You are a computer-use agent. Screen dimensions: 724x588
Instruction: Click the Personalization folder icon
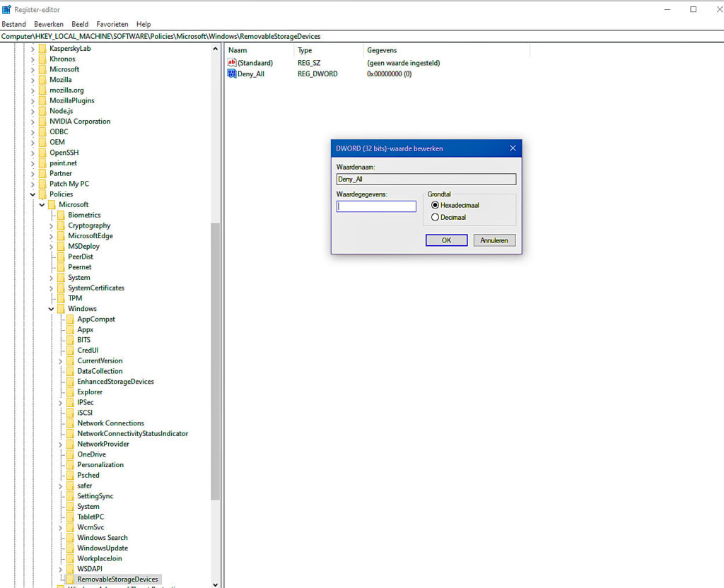70,465
